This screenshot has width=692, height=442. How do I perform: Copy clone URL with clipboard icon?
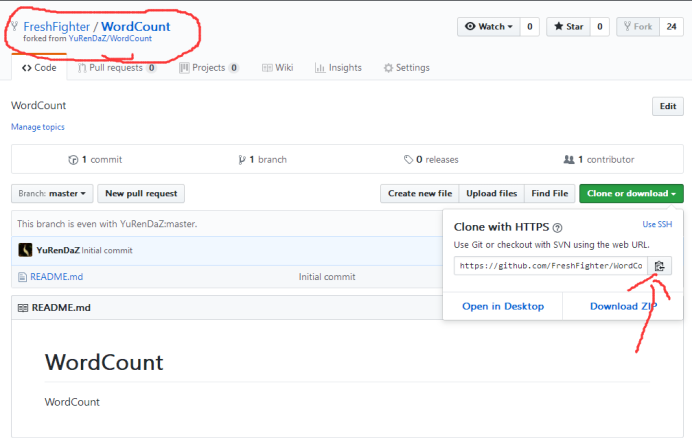click(659, 266)
